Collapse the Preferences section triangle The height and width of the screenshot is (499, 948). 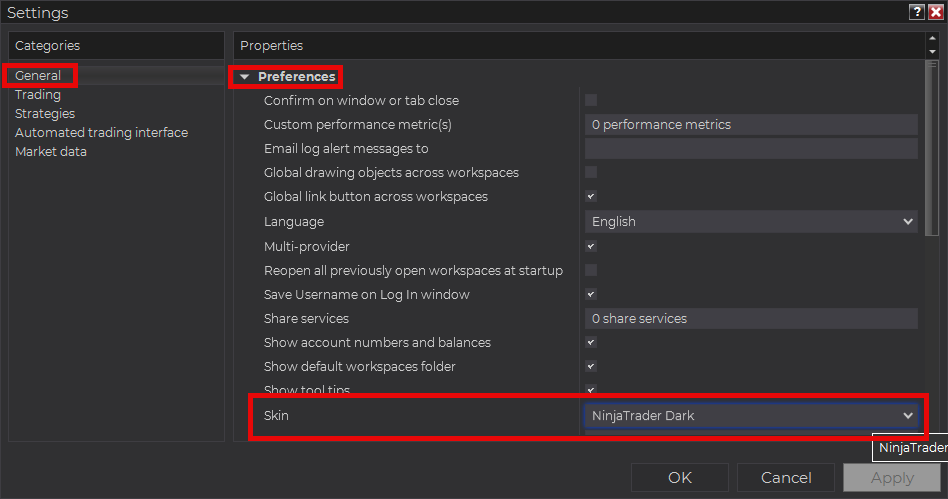(x=245, y=77)
